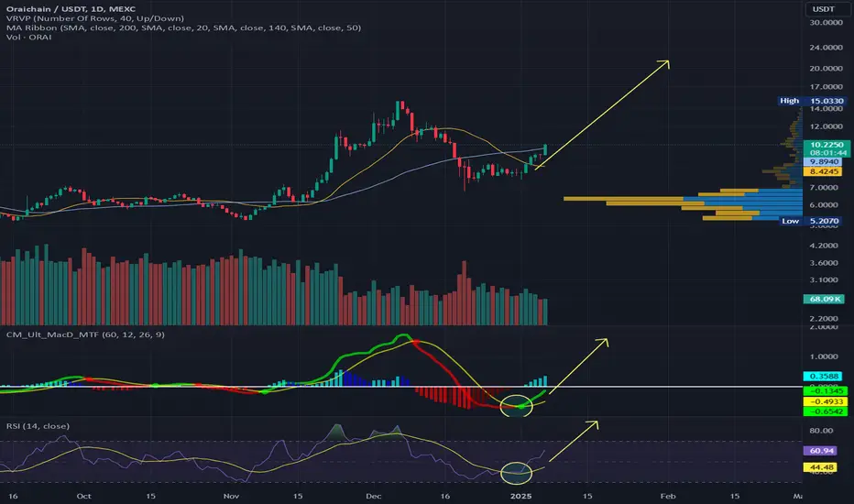Screen dimensions: 854x504
Task: Click the 8.4245 yellow price tag
Action: click(x=823, y=171)
